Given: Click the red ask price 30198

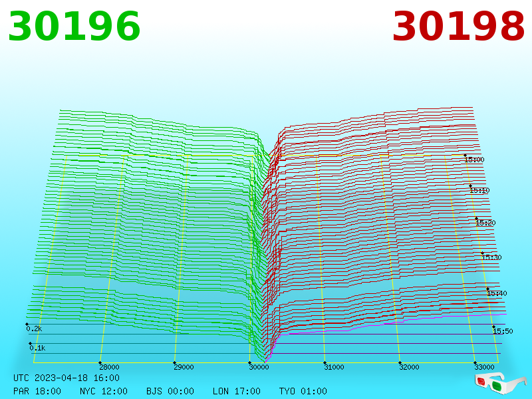Looking at the screenshot, I should 458,27.
